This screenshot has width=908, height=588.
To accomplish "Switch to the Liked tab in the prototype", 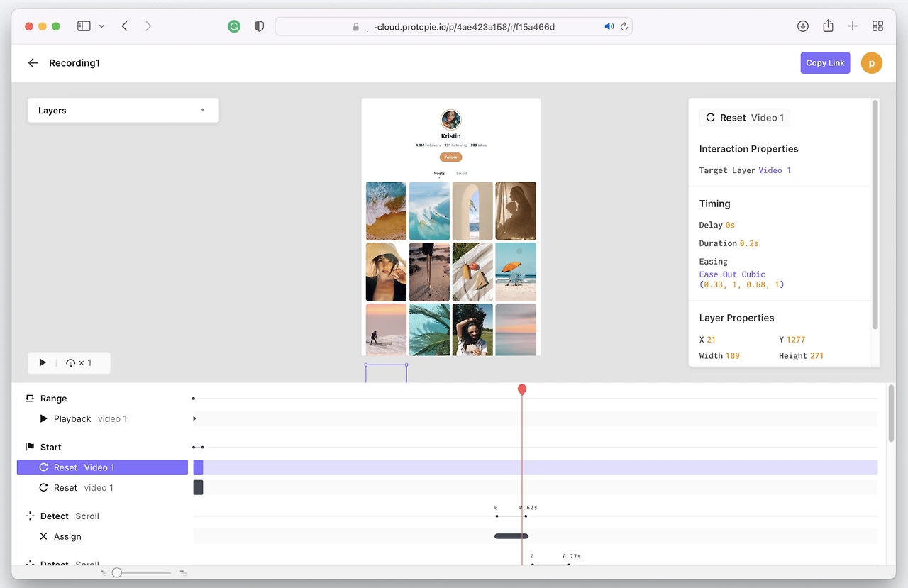I will click(x=462, y=174).
